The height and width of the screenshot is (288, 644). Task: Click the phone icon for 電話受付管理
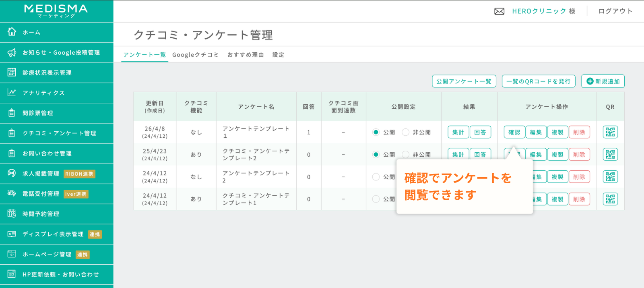point(12,193)
